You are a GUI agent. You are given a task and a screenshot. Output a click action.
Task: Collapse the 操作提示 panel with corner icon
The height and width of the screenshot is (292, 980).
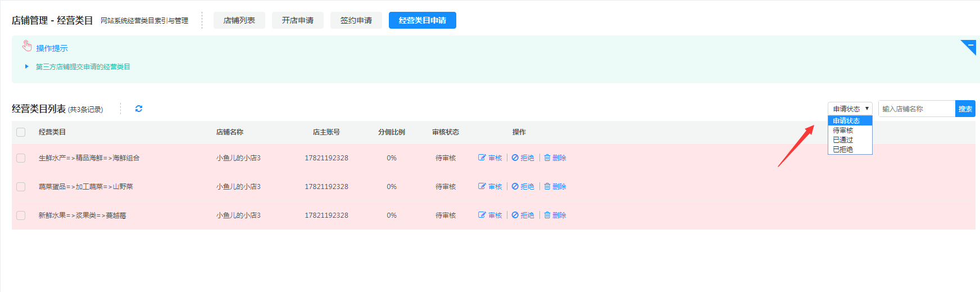point(970,45)
